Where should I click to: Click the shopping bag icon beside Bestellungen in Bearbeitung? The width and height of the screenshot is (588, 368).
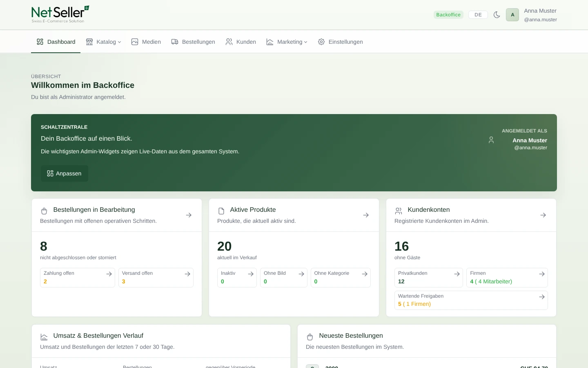pyautogui.click(x=44, y=211)
